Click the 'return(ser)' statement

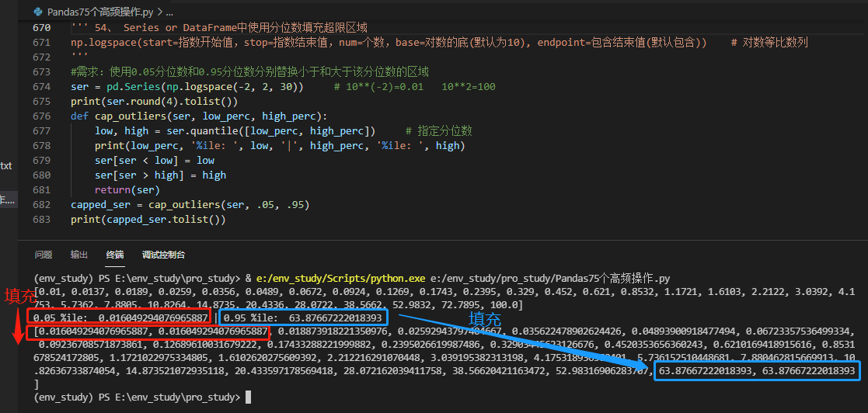(x=127, y=189)
